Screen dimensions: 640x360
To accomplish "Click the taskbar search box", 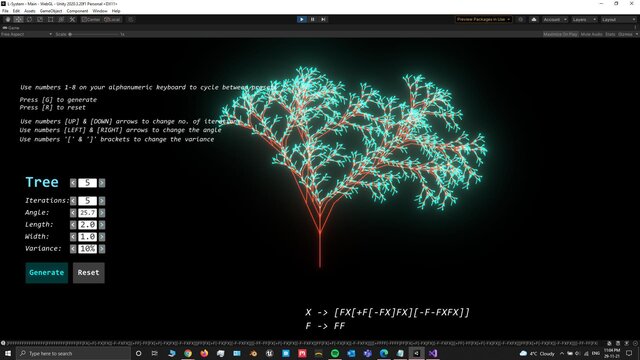I will (73, 353).
